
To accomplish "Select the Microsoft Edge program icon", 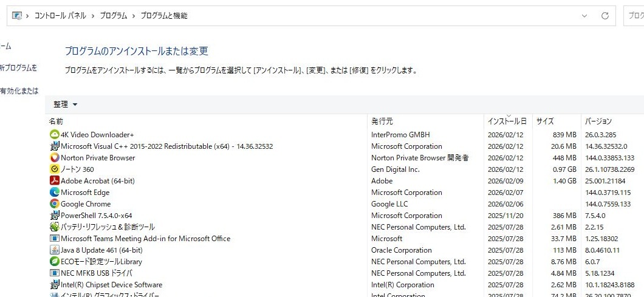I will point(55,193).
